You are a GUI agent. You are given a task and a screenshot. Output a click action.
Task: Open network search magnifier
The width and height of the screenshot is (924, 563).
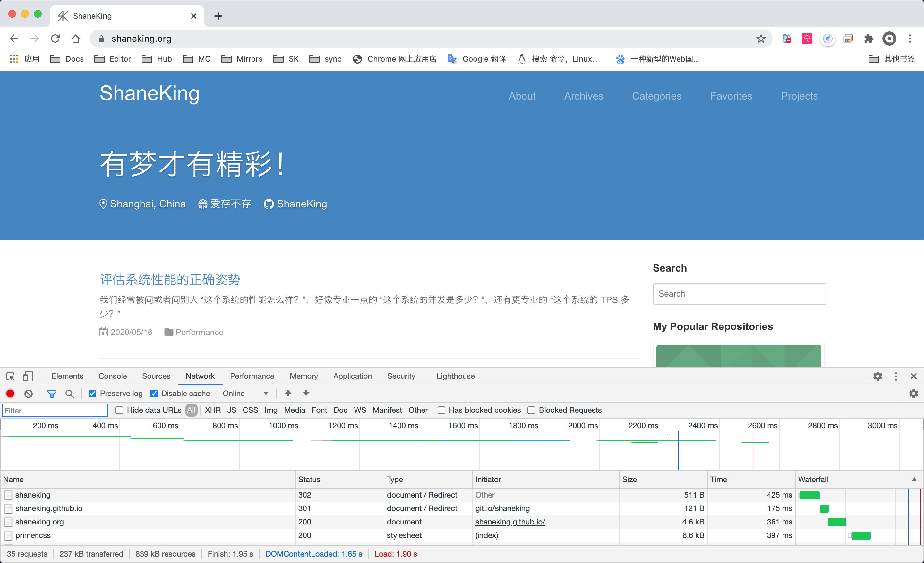point(69,394)
